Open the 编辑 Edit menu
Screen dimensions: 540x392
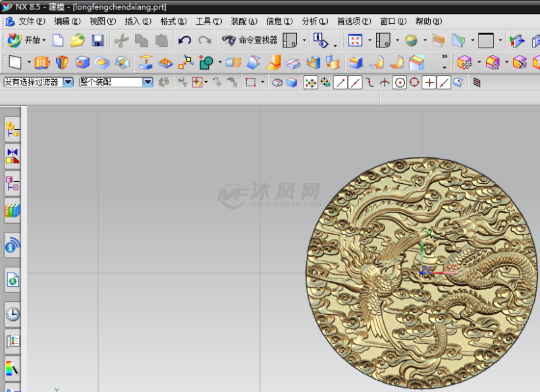[67, 21]
